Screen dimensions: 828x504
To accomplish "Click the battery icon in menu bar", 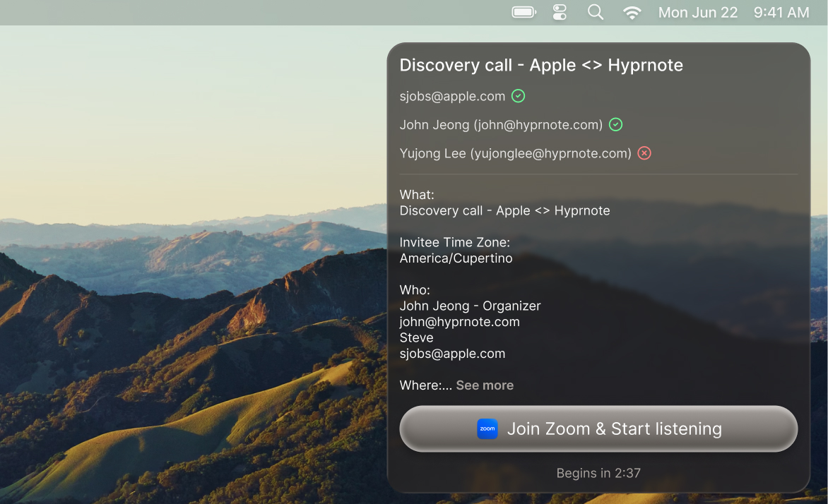I will click(x=524, y=12).
